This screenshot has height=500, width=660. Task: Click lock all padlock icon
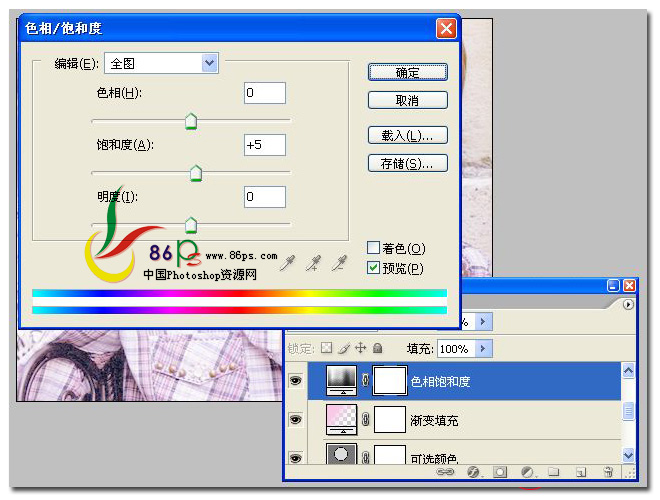378,348
